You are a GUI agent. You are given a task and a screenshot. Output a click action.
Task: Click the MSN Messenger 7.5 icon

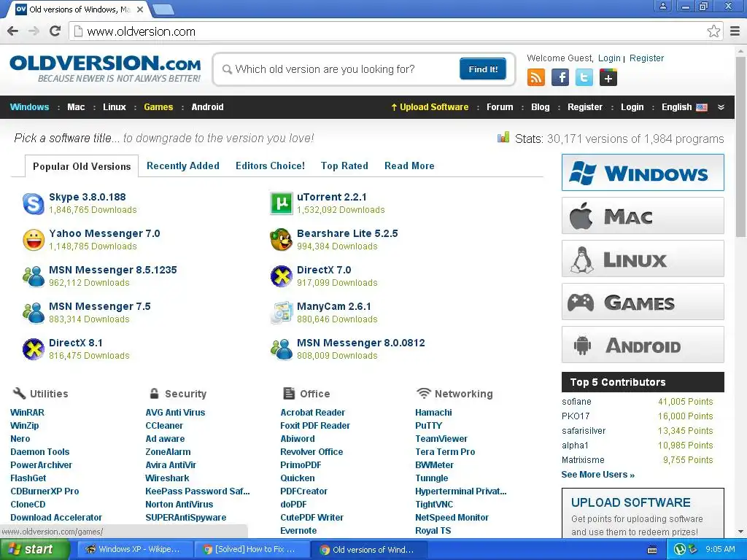tap(34, 312)
